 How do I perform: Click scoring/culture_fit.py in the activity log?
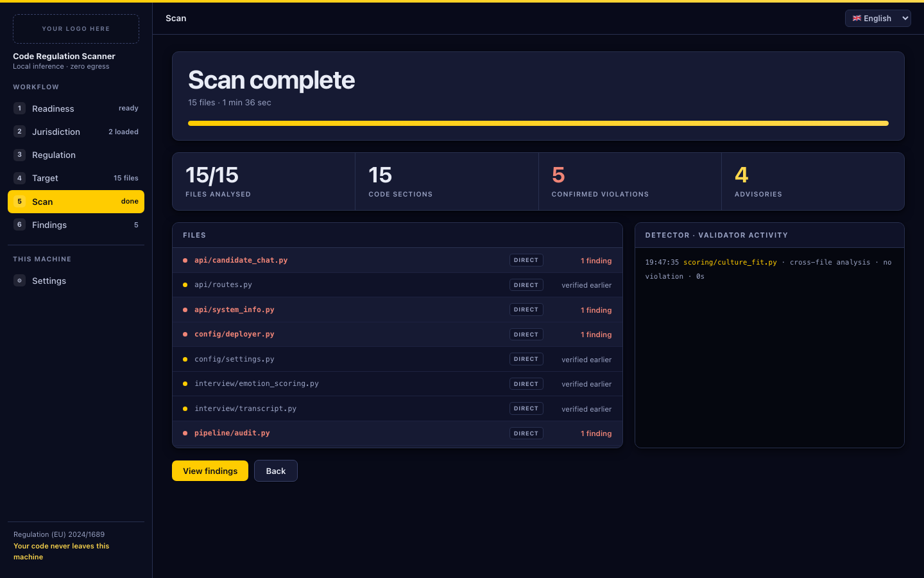[730, 262]
